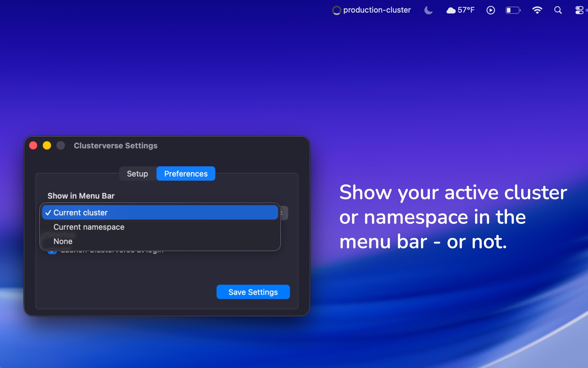Switch to the Setup tab
588x368 pixels.
[x=138, y=174]
